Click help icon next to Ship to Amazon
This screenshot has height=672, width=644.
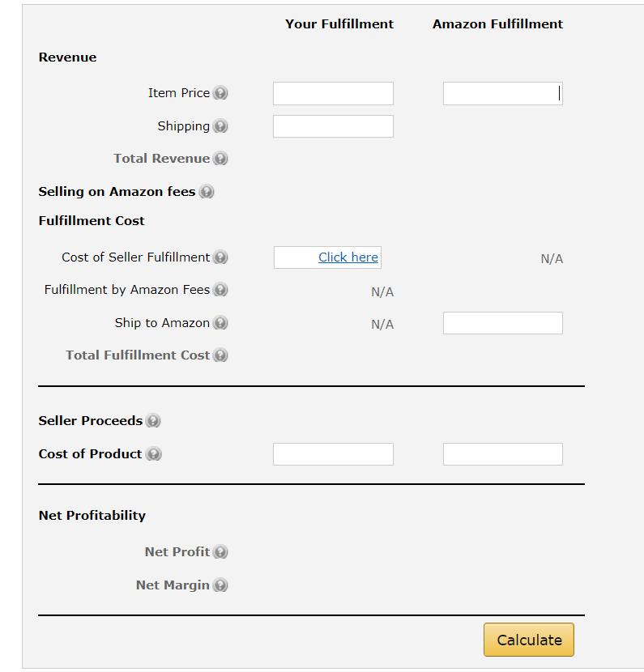point(220,323)
